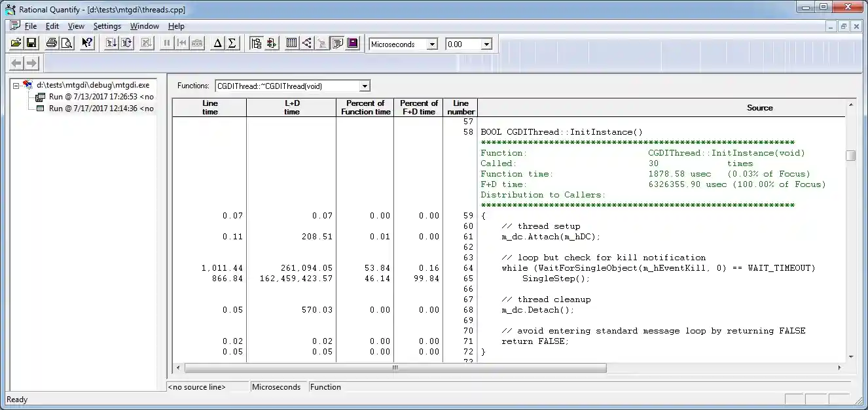The height and width of the screenshot is (410, 868).
Task: Toggle the Annotated Source view button
Action: (337, 44)
